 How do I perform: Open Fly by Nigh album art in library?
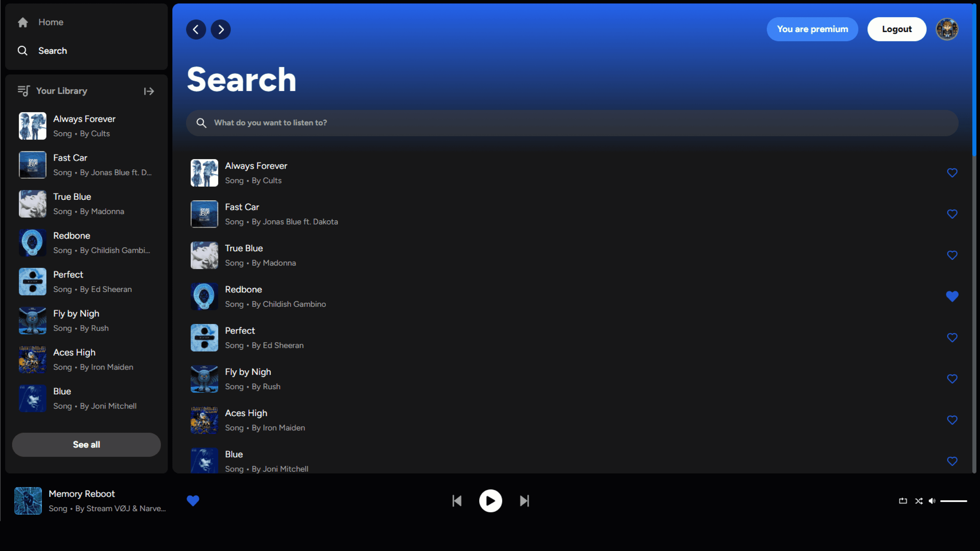coord(33,321)
